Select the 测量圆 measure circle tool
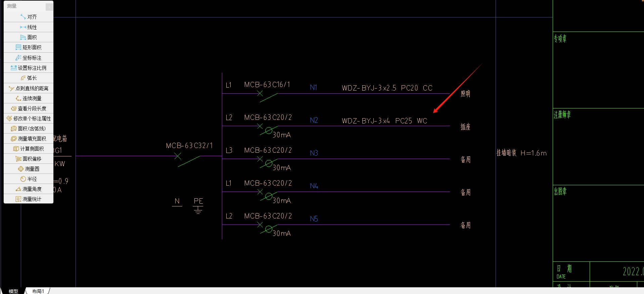 pyautogui.click(x=29, y=169)
